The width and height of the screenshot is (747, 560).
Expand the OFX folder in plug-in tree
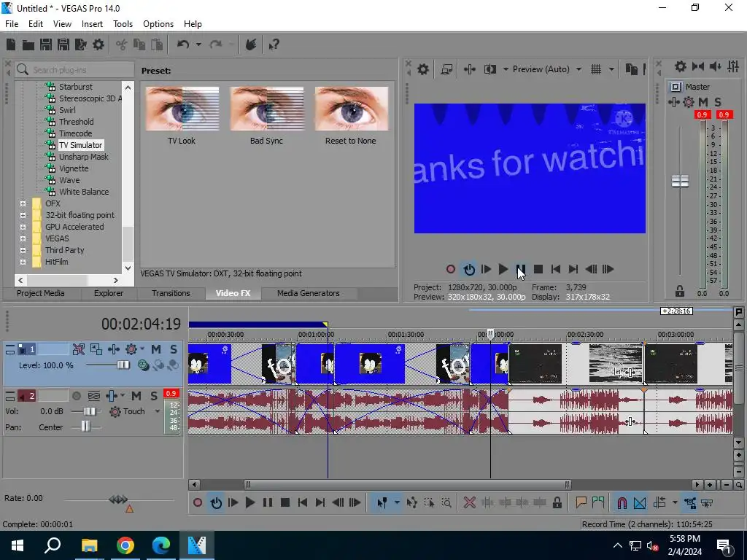pos(23,203)
